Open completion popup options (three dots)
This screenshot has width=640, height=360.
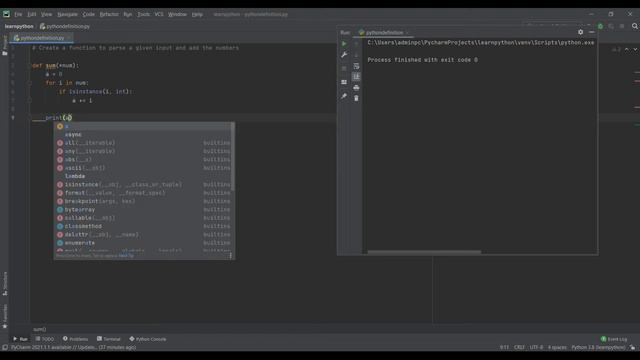pos(231,256)
